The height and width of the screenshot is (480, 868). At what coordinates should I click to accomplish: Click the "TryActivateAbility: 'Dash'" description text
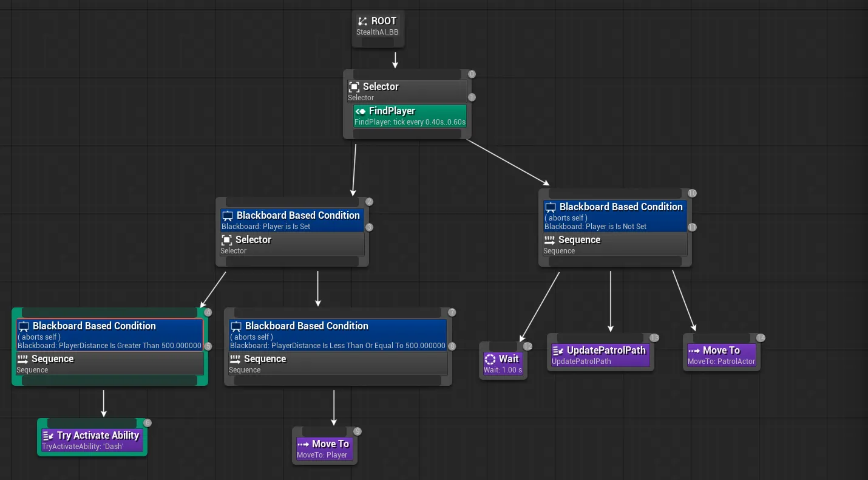[83, 447]
